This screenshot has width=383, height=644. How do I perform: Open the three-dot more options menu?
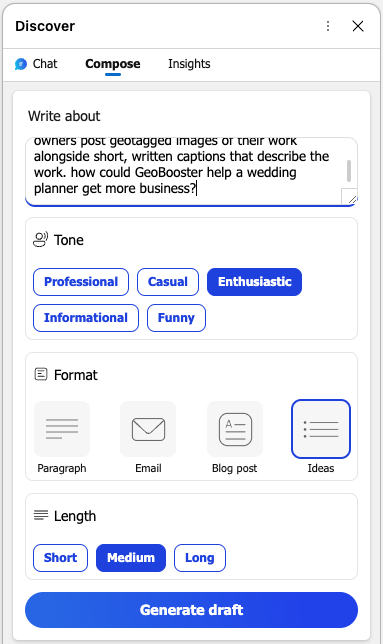coord(328,26)
